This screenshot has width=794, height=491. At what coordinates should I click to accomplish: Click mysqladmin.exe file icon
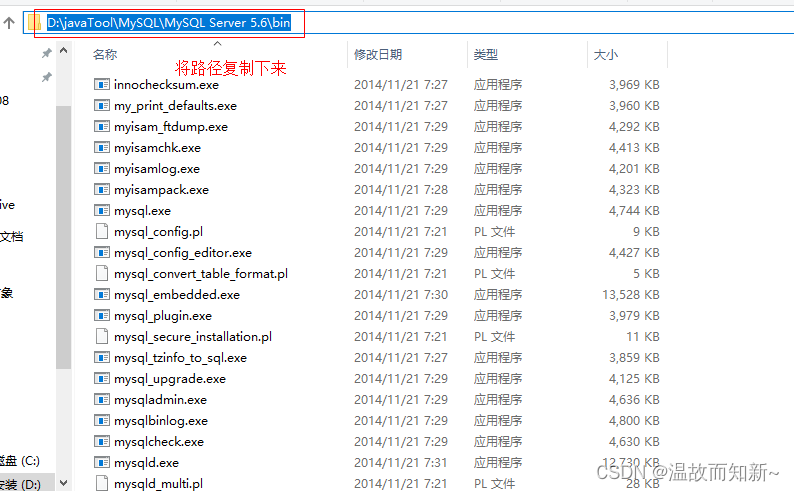pos(102,399)
